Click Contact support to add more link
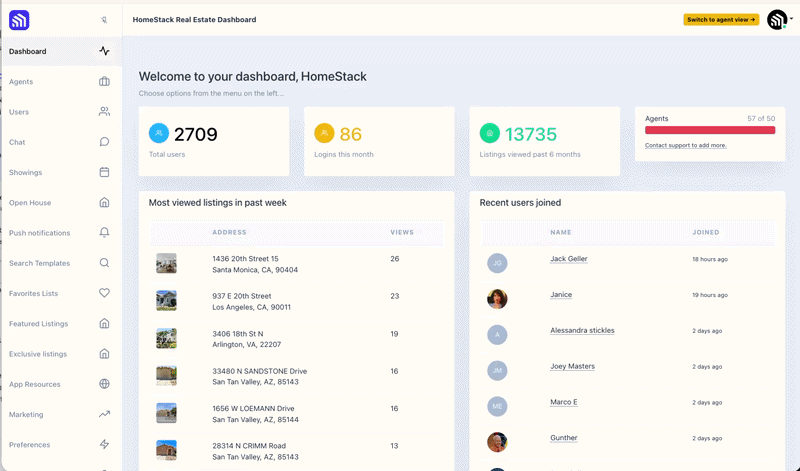Viewport: 800px width, 471px height. (x=685, y=145)
